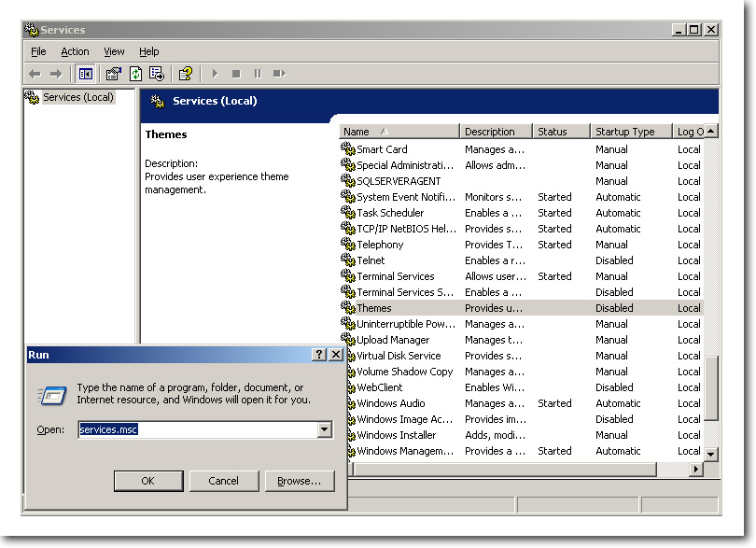756x548 pixels.
Task: Click Services (Local) header gear icon
Action: pyautogui.click(x=158, y=102)
